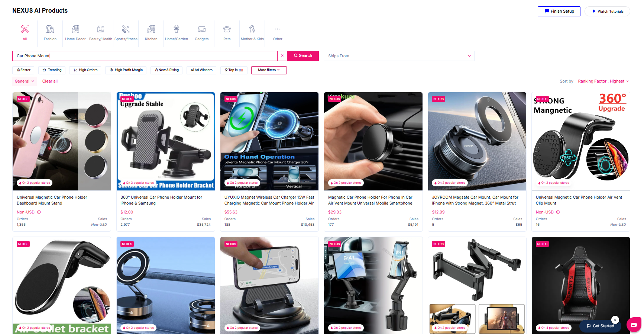Open the Home/Garden category
The width and height of the screenshot is (644, 334).
177,33
